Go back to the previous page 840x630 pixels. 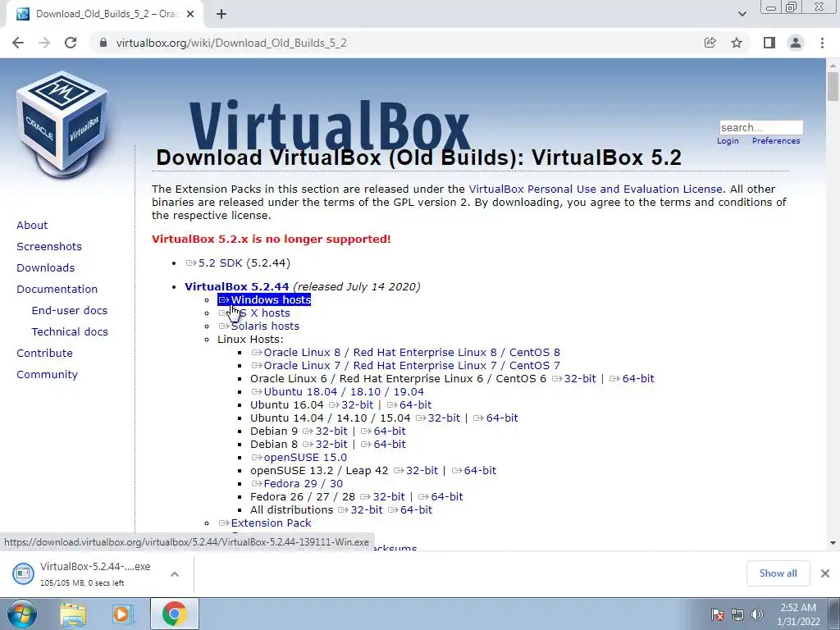(x=18, y=43)
